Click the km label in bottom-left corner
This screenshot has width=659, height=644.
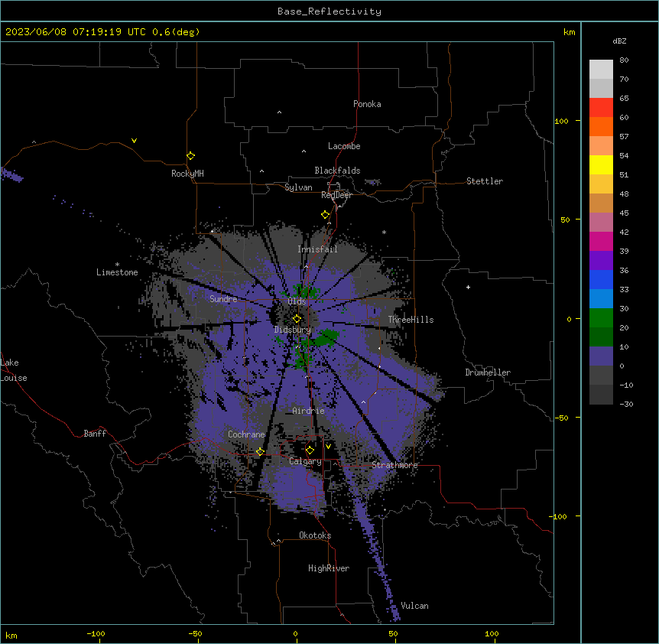11,635
